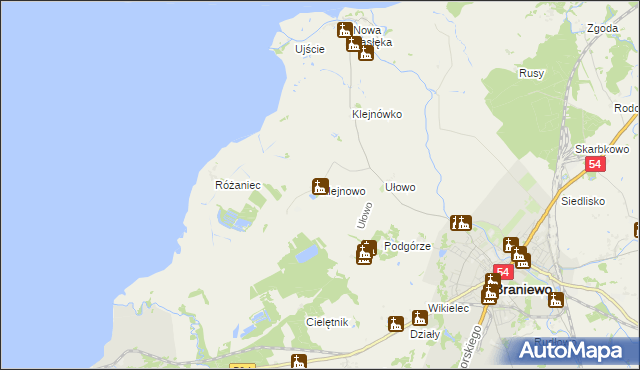Click the Siedlisko village label
640x370 pixels.
click(x=583, y=201)
